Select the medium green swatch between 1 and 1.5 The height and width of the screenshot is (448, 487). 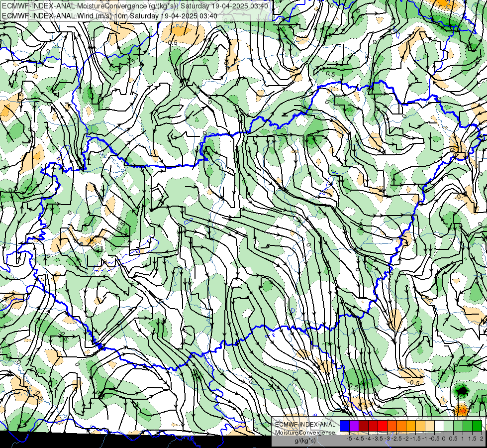coord(468,426)
